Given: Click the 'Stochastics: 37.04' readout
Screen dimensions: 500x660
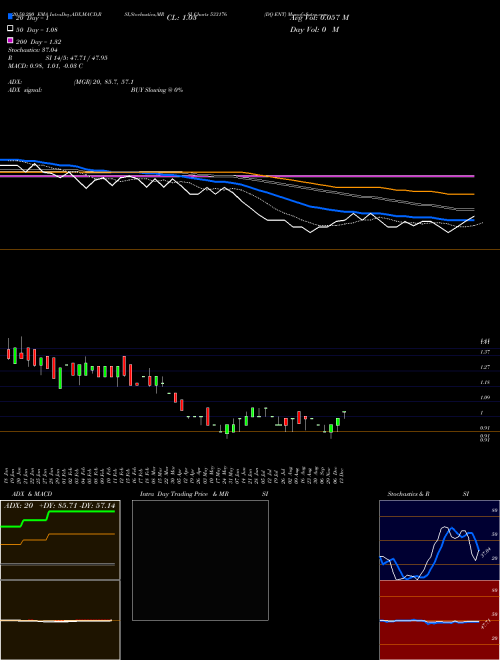Looking at the screenshot, I should pyautogui.click(x=32, y=50).
